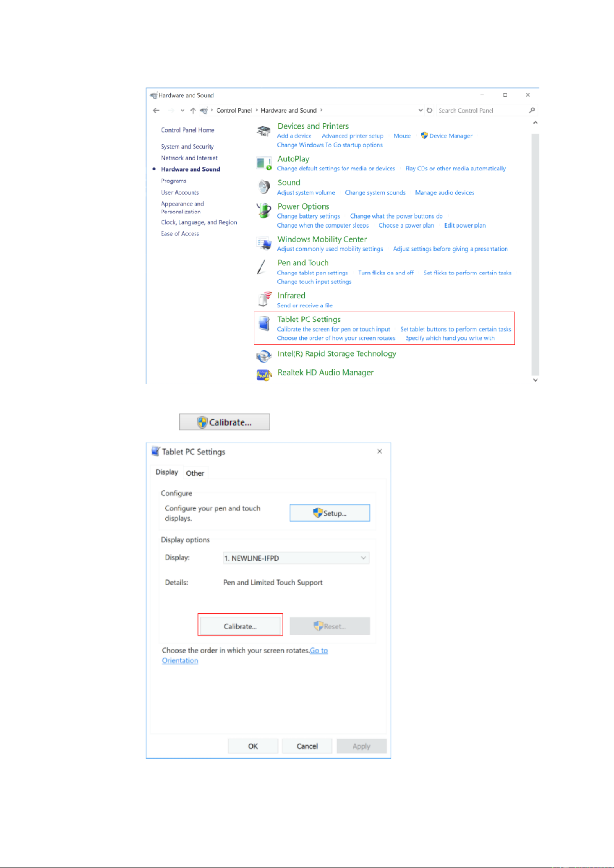Screen dimensions: 614x868
Task: Open Change Windows To Go startup options
Action: (x=329, y=145)
